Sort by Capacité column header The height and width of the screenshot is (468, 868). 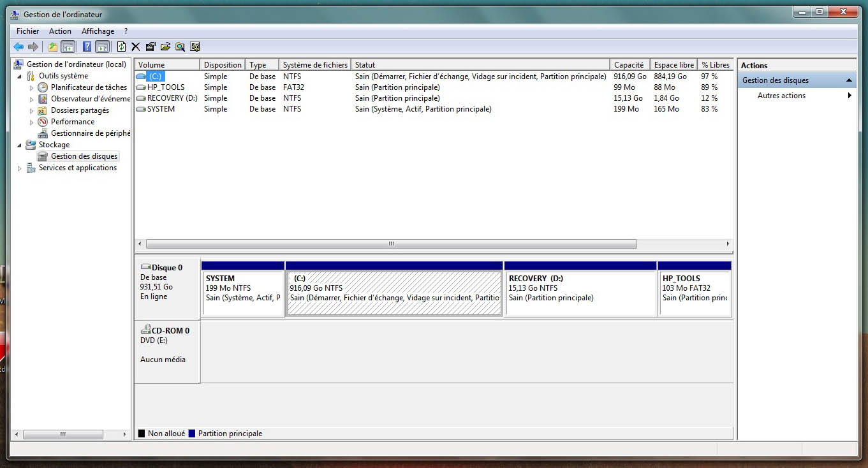pos(630,65)
